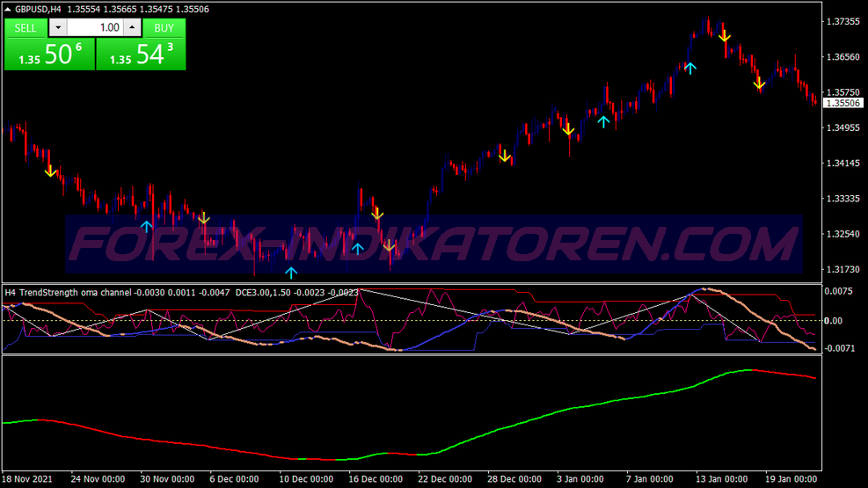Click the 1.35750 price scale label
The height and width of the screenshot is (488, 868).
click(x=843, y=92)
